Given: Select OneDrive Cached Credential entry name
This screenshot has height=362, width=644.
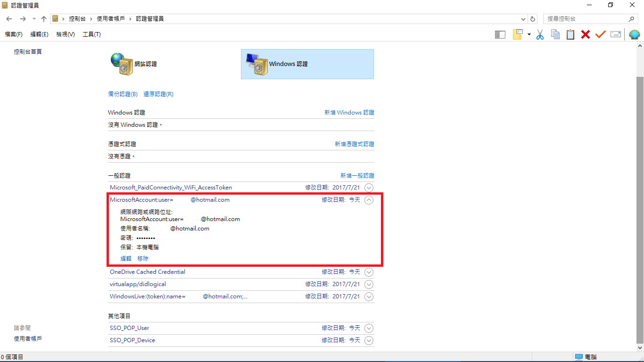Looking at the screenshot, I should click(x=148, y=272).
